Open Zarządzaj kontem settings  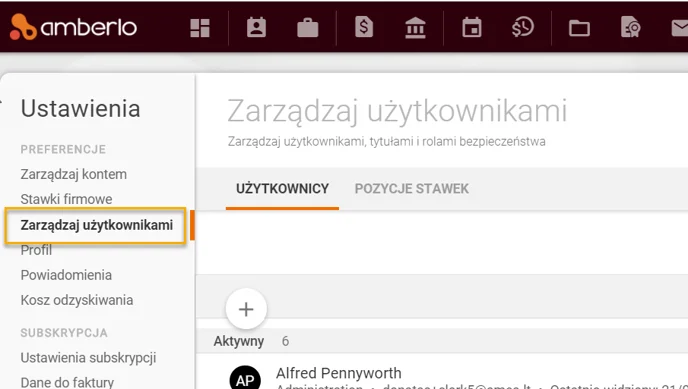[x=74, y=174]
